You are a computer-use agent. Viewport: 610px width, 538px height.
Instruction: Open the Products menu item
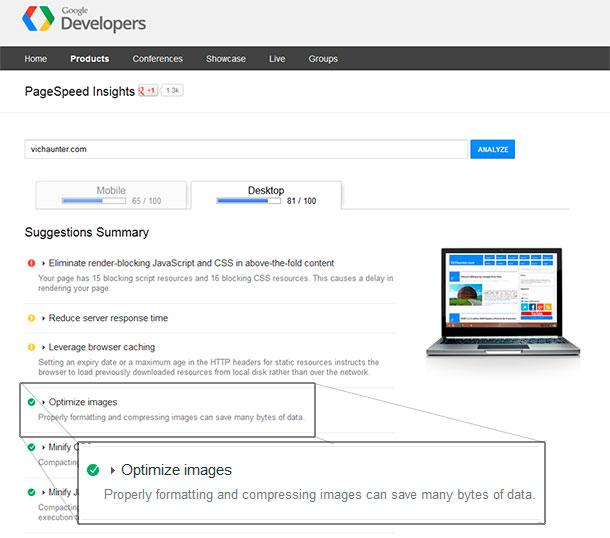89,59
